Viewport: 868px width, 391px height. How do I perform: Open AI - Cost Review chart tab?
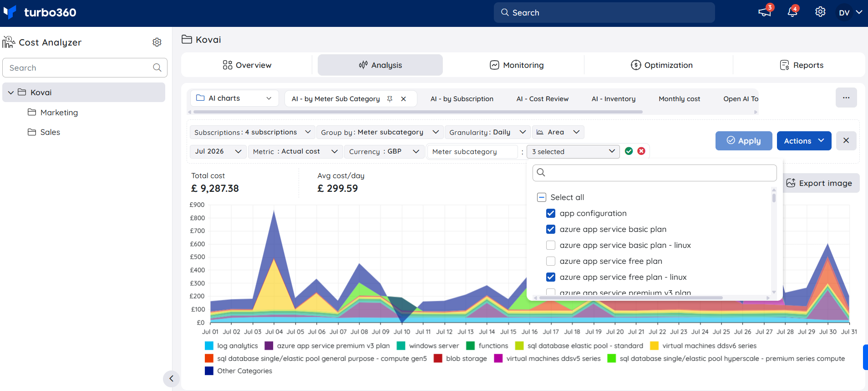[543, 99]
